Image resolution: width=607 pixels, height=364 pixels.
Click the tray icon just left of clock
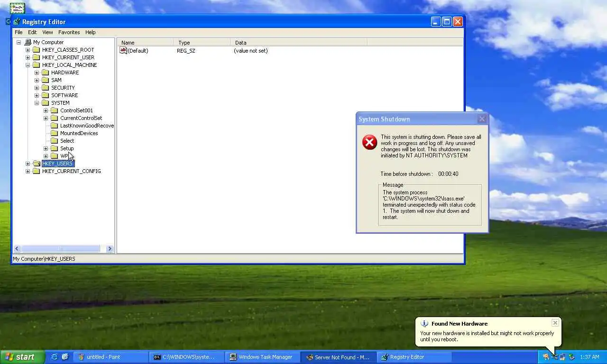(571, 357)
